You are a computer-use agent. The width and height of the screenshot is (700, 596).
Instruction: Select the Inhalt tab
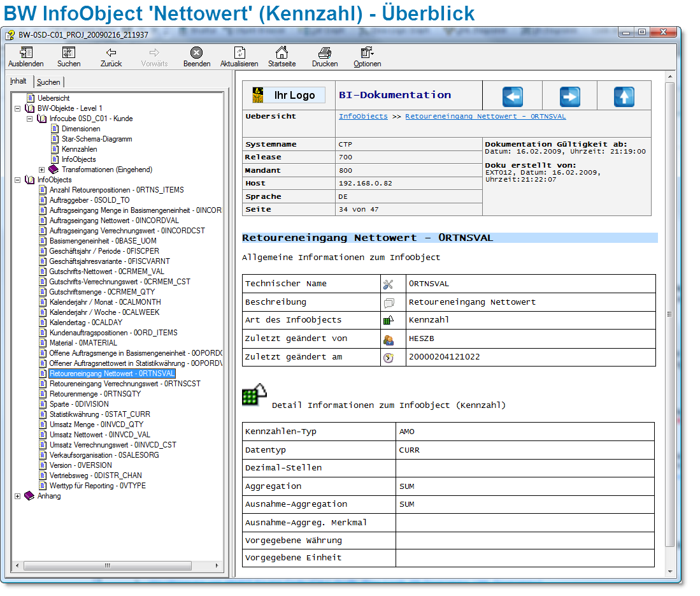(x=18, y=82)
